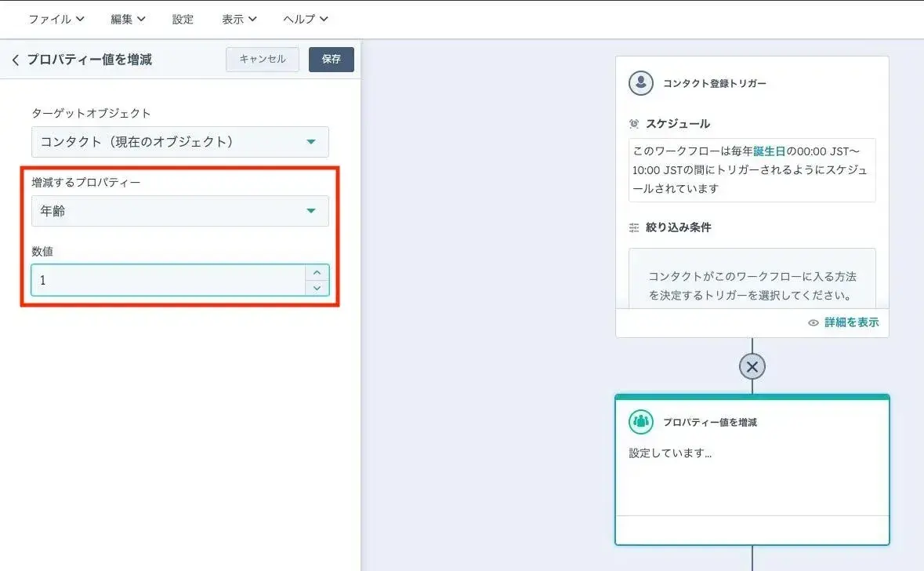Click the 保存 button
The image size is (924, 571).
point(332,59)
